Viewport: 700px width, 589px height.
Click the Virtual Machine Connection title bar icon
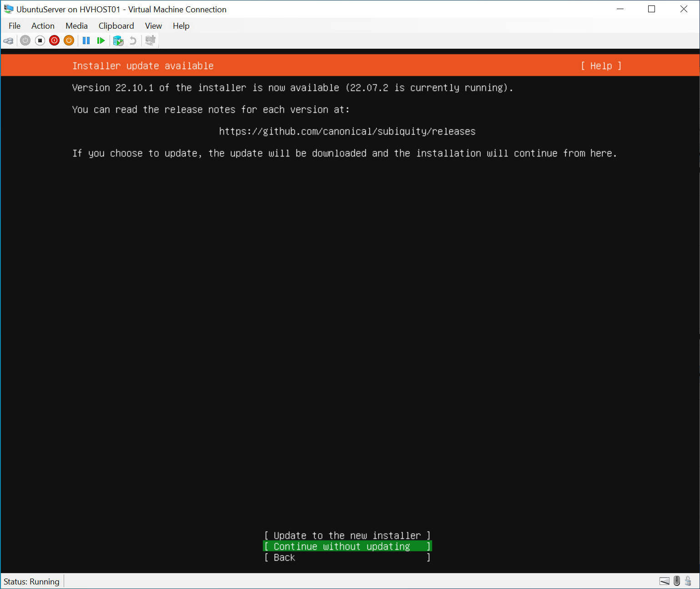[9, 9]
